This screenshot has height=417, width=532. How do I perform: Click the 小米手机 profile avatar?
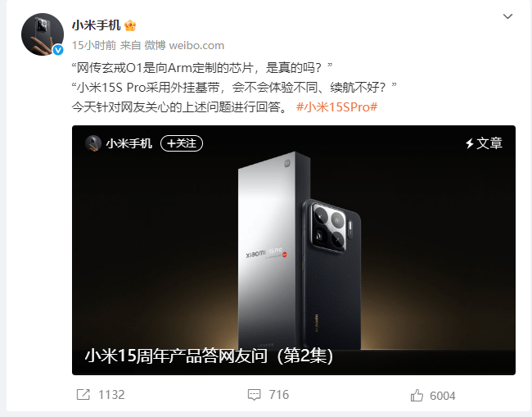(x=43, y=34)
